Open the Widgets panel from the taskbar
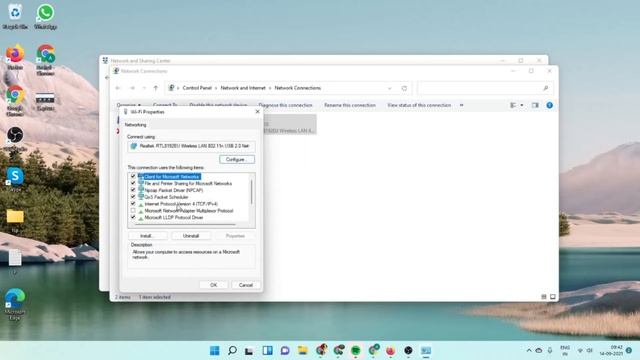The height and width of the screenshot is (360, 640). (267, 350)
